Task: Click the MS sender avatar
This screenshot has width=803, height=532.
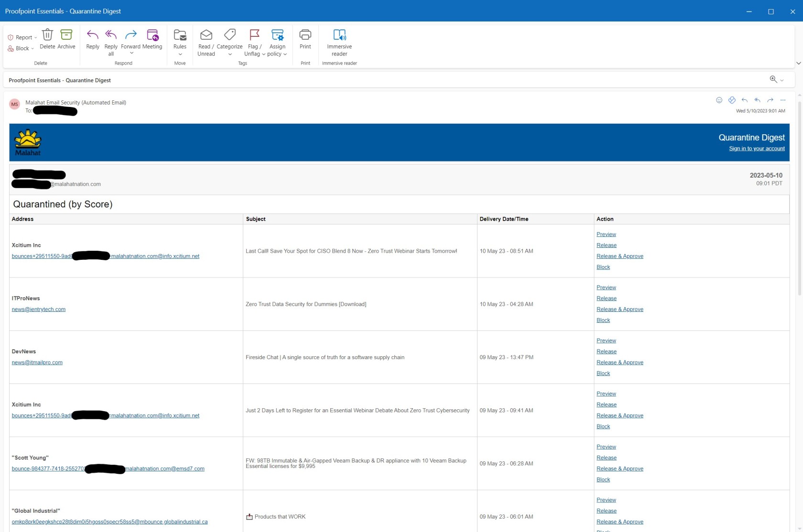Action: tap(15, 104)
